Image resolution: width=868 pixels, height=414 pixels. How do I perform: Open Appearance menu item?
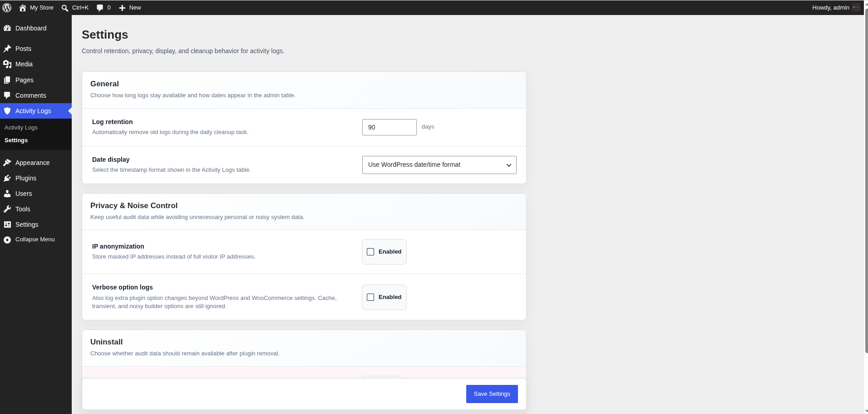36,163
